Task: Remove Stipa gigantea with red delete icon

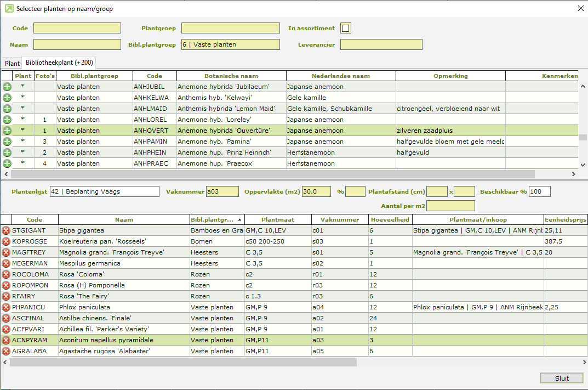Action: point(6,230)
